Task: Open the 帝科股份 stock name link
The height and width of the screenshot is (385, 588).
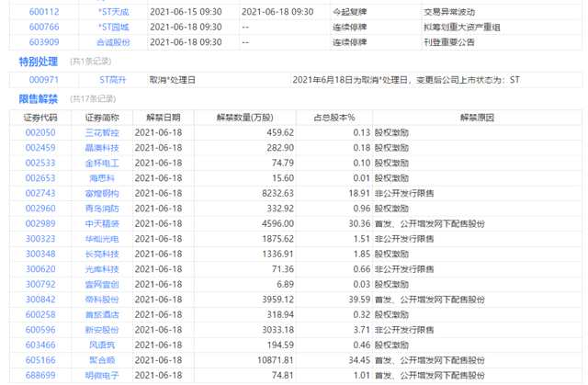Action: [102, 300]
